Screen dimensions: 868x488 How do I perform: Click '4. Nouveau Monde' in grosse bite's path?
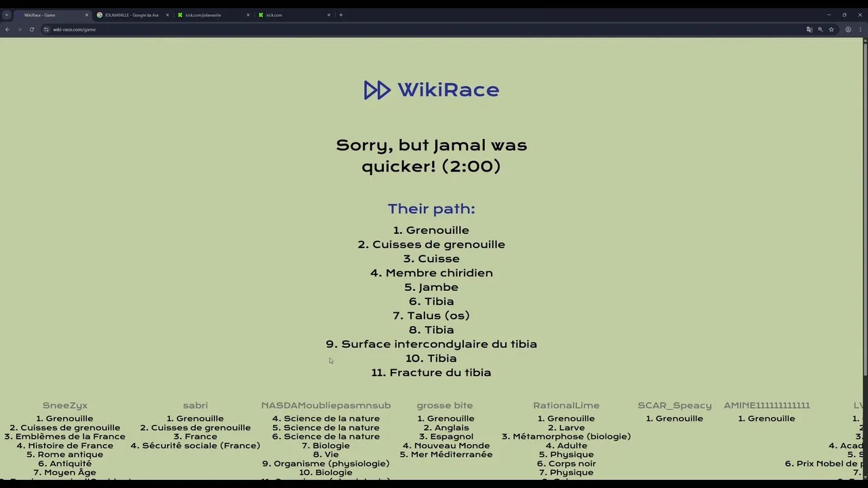[446, 445]
